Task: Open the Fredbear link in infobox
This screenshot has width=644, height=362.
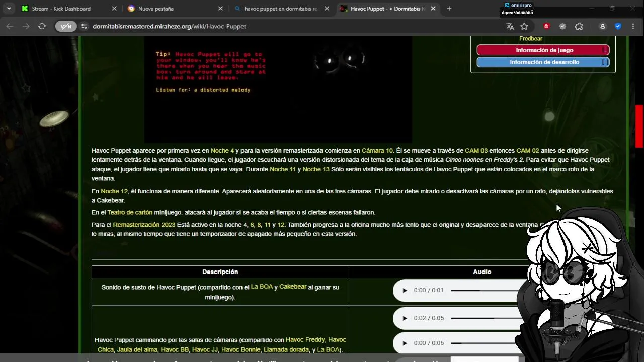Action: point(530,39)
